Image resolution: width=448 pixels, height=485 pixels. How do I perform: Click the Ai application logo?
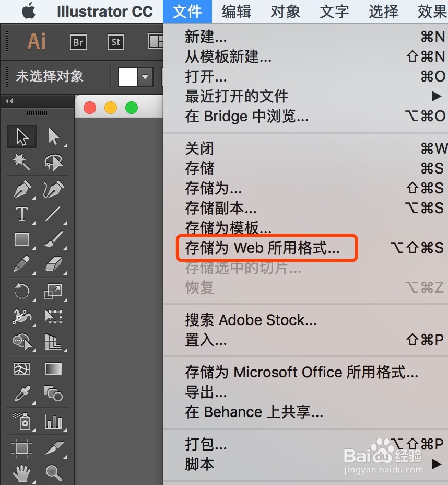point(37,41)
